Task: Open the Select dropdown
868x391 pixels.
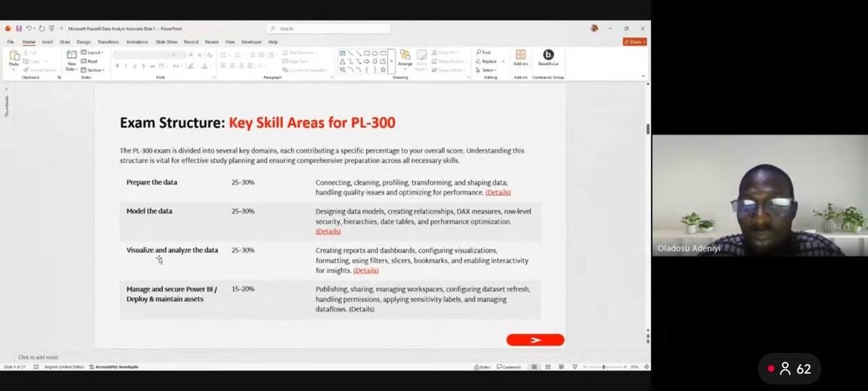Action: [485, 70]
